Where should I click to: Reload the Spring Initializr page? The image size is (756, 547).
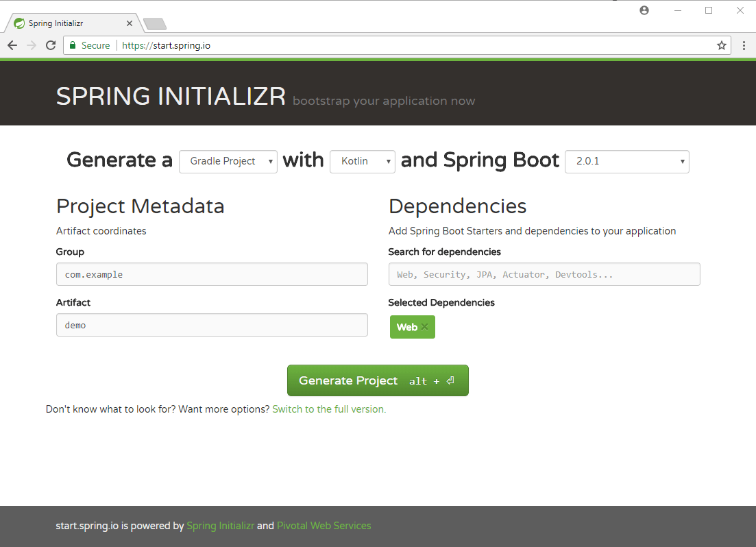point(51,45)
